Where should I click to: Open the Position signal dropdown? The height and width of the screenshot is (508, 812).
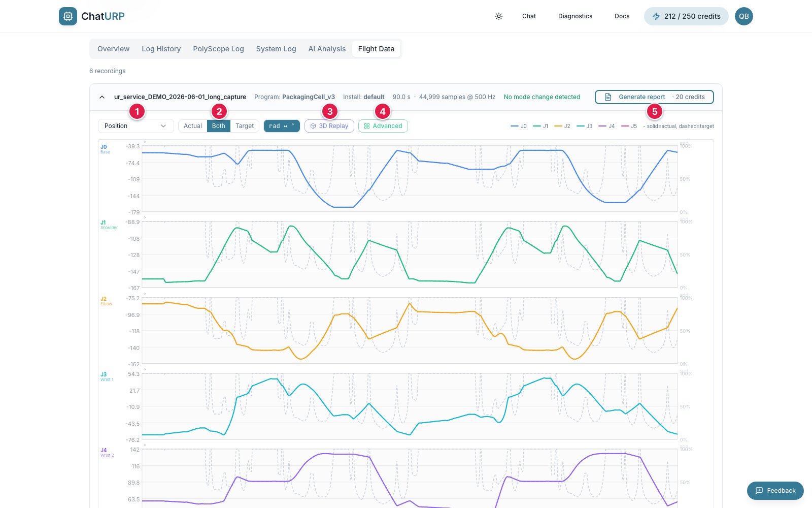tap(136, 126)
